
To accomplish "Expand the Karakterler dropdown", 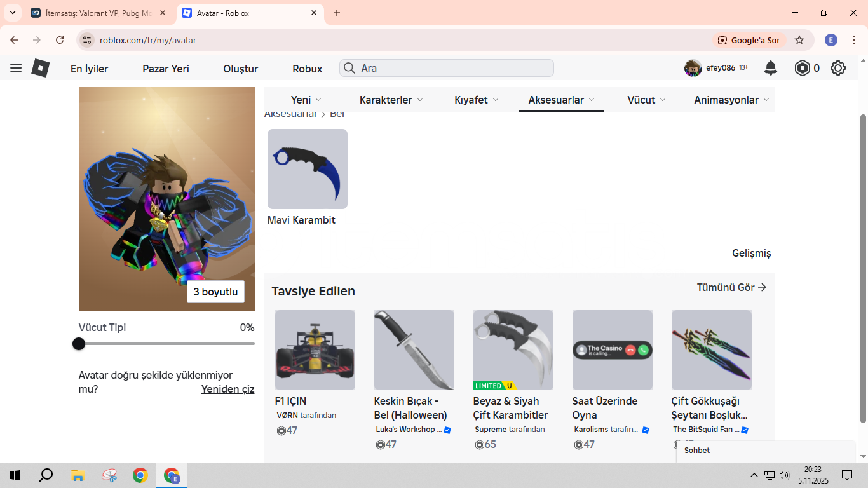I will [x=391, y=100].
